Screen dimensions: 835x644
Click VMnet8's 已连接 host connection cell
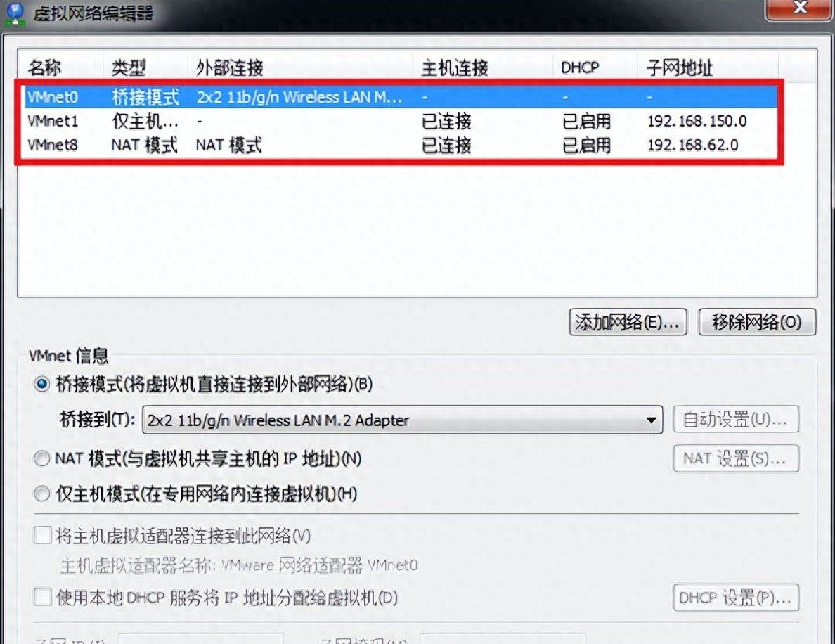click(446, 145)
